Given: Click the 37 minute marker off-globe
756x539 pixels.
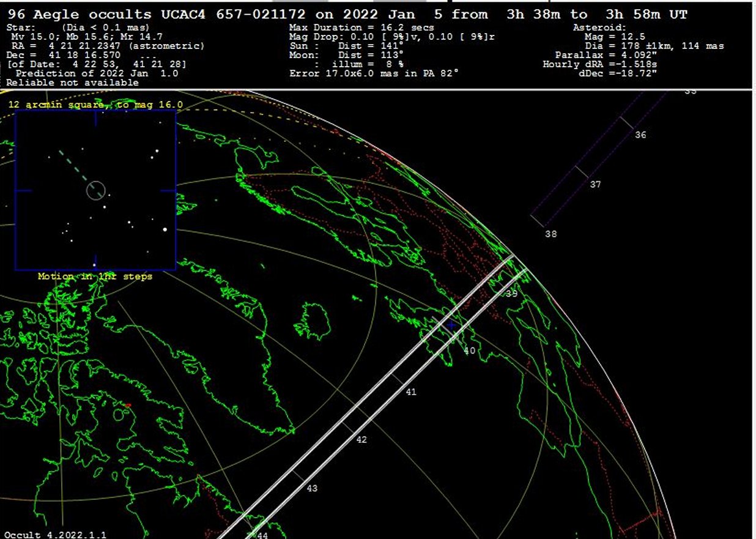Looking at the screenshot, I should 595,184.
